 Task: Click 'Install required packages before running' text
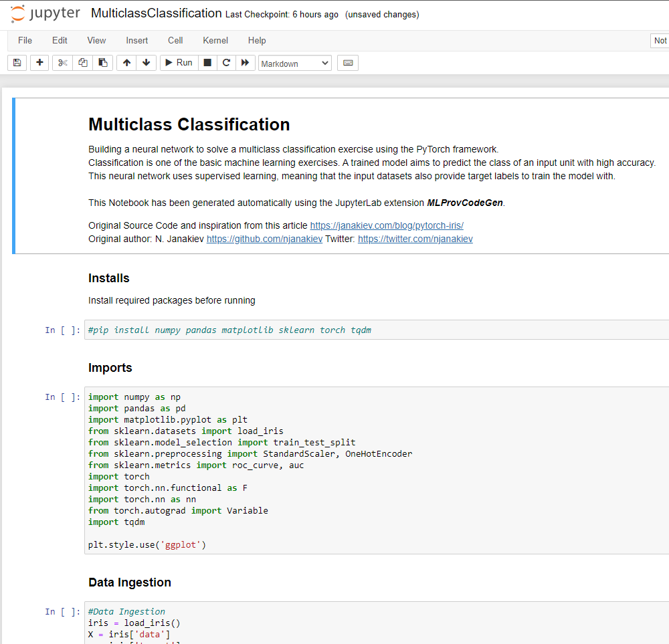click(171, 301)
